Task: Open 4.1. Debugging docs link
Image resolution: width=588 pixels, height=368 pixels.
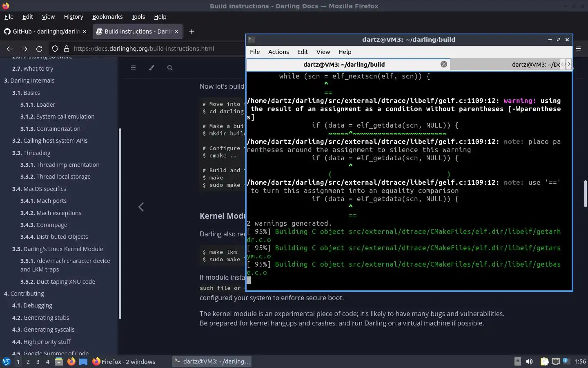Action: coord(32,305)
